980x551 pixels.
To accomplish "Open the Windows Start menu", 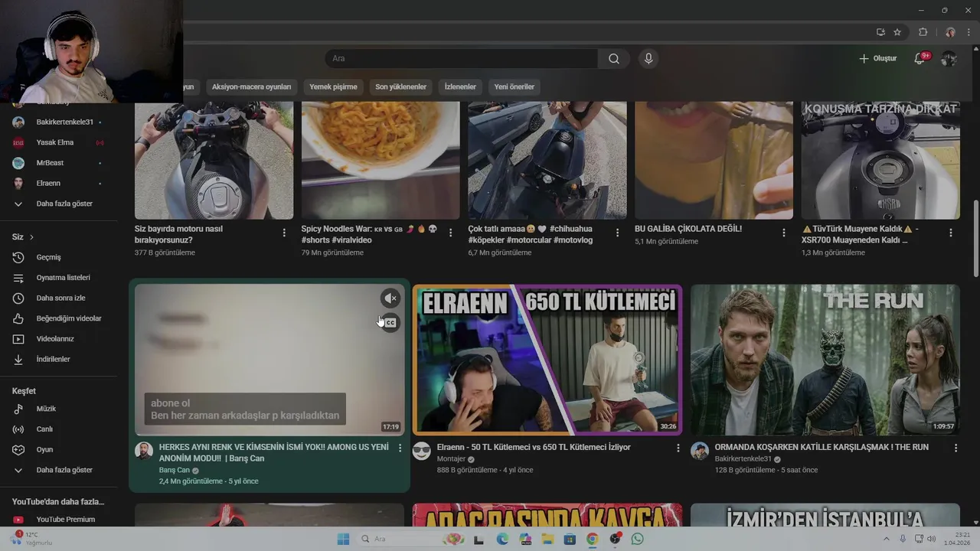I will [343, 539].
